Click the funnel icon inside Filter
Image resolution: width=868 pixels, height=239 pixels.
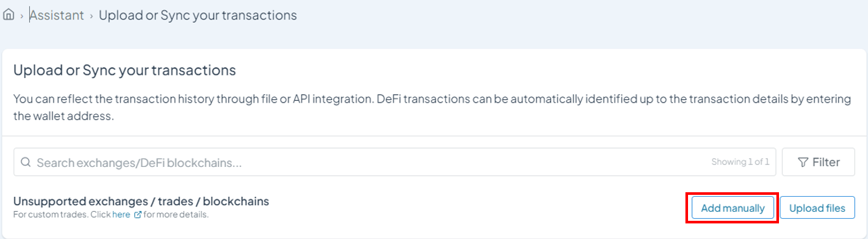(802, 162)
